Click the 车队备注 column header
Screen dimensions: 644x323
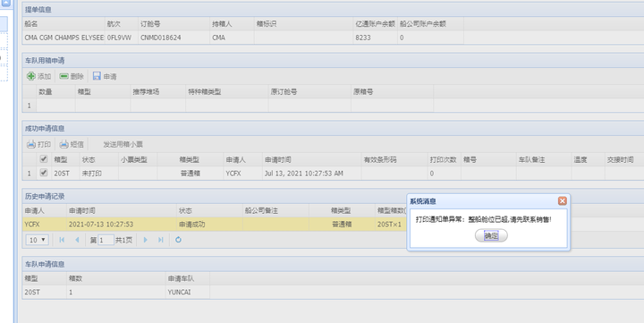coord(544,159)
